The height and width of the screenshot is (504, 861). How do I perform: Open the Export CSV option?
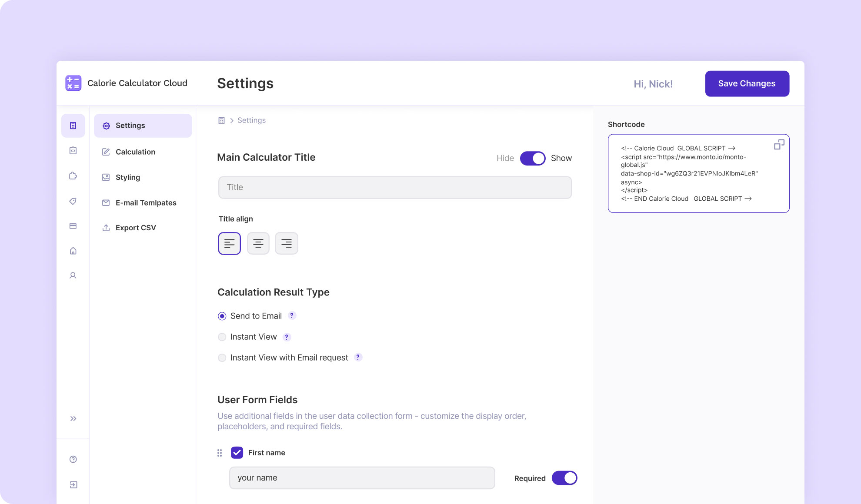tap(135, 227)
